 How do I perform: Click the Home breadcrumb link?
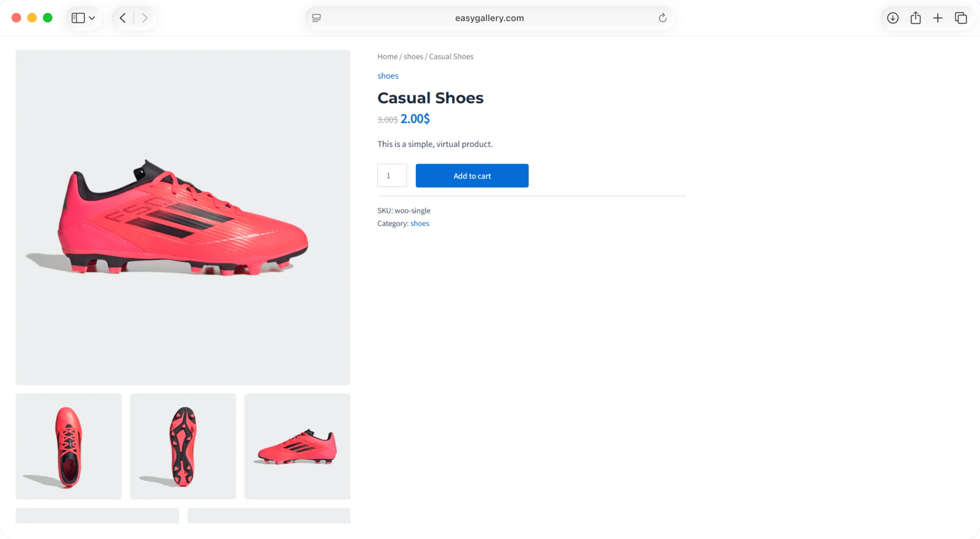pos(387,57)
